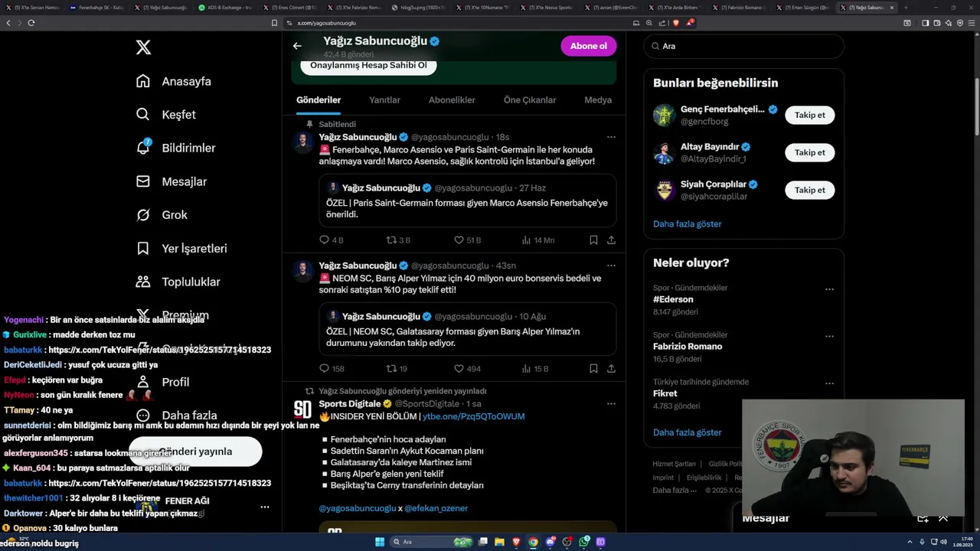Open the ytbe.one link in Sports Digitale post
The height and width of the screenshot is (551, 980).
tap(473, 416)
